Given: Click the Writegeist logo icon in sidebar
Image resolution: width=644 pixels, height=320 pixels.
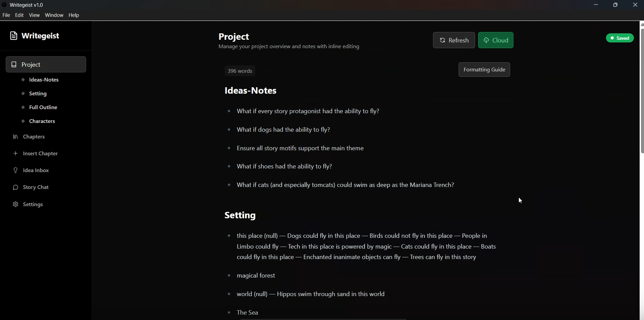Looking at the screenshot, I should (x=13, y=36).
